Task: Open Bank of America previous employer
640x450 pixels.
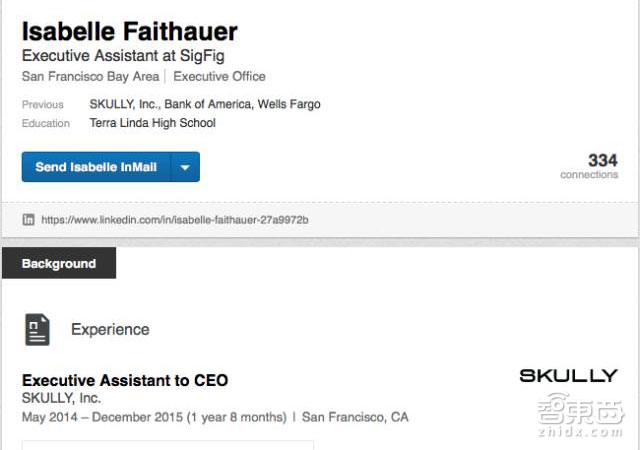Action: (x=207, y=104)
